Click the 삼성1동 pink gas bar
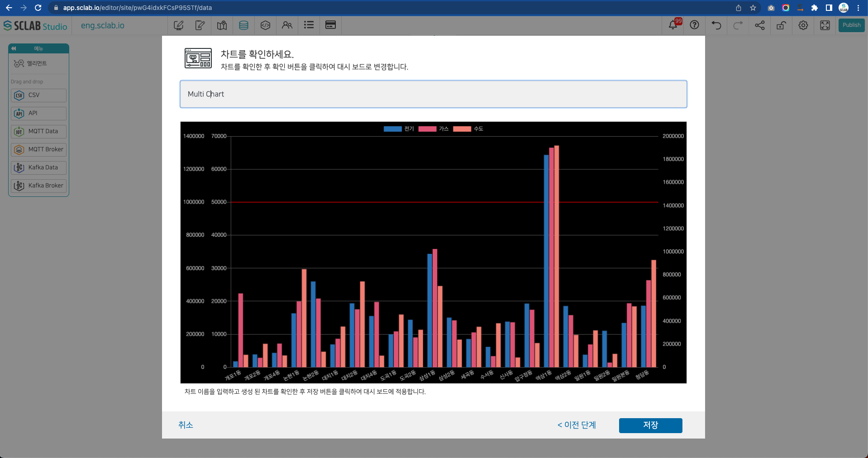 (x=435, y=308)
